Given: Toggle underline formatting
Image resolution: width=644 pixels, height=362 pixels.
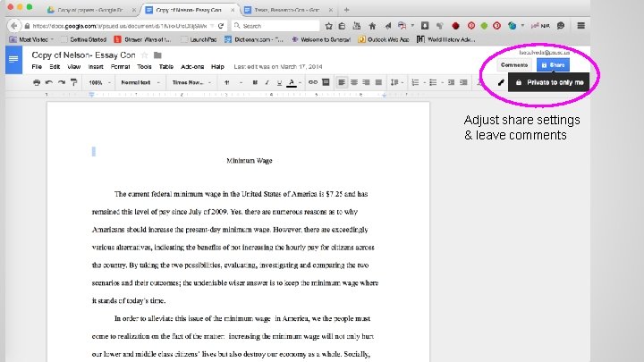Looking at the screenshot, I should coord(279,82).
